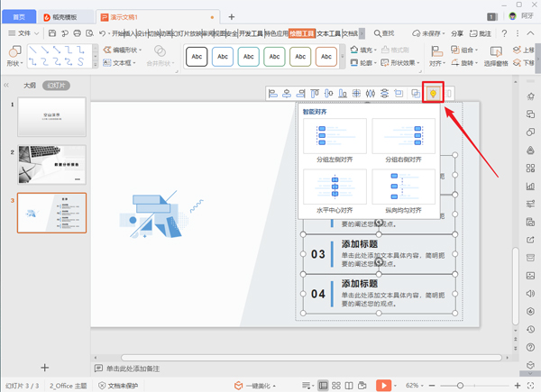541x392 pixels.
Task: Switch to 大纲 outline view tab
Action: [x=30, y=85]
